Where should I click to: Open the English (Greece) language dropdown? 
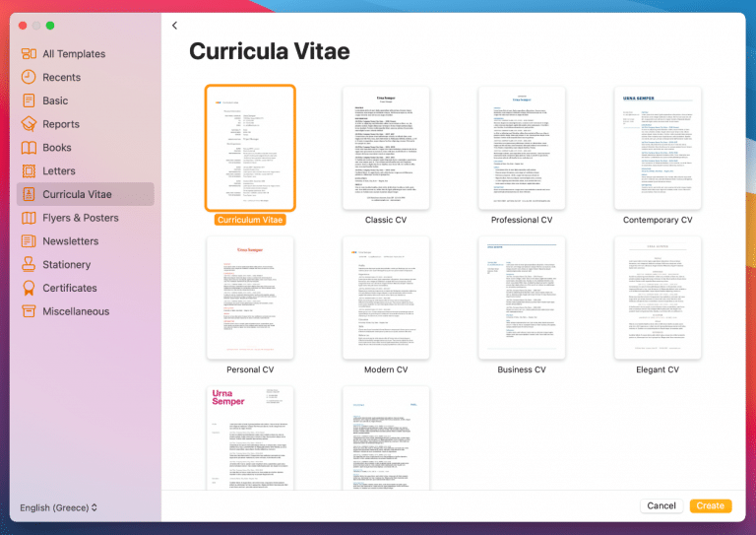(58, 507)
